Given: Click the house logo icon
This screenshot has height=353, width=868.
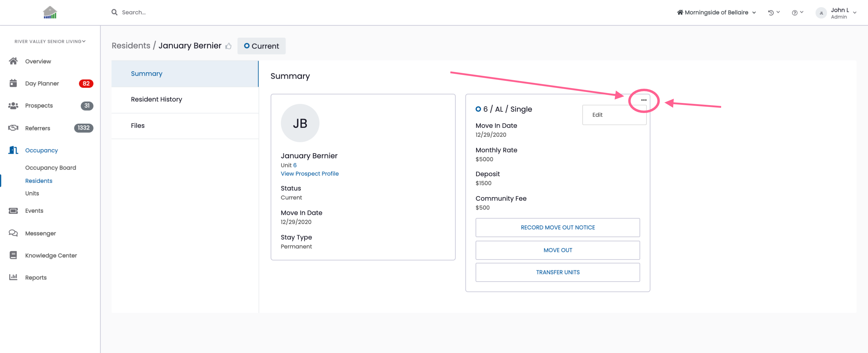Looking at the screenshot, I should [50, 12].
